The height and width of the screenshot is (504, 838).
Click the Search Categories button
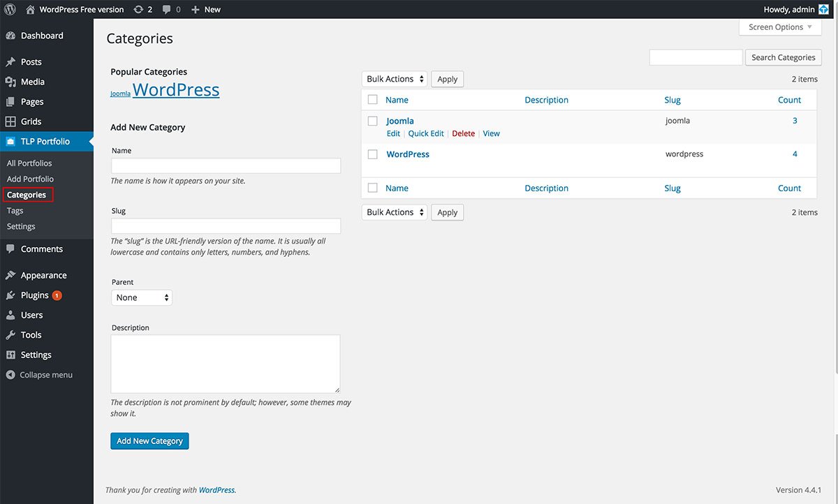click(784, 57)
